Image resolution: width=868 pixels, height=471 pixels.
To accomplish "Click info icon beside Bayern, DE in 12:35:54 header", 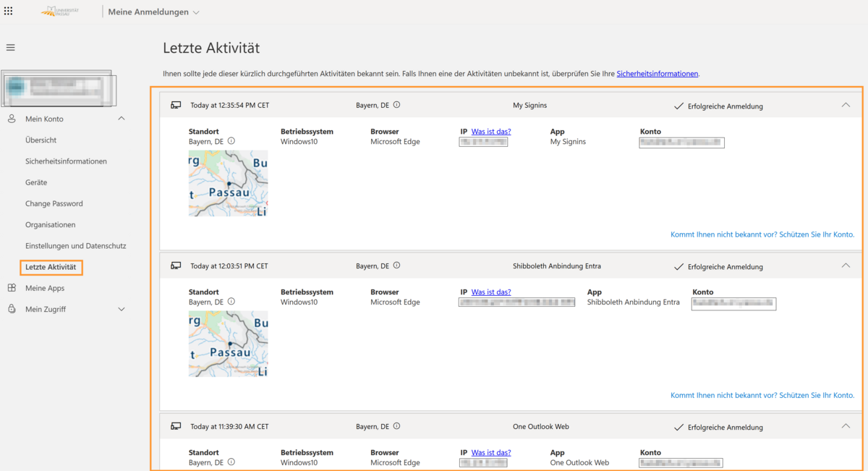I will coord(396,105).
